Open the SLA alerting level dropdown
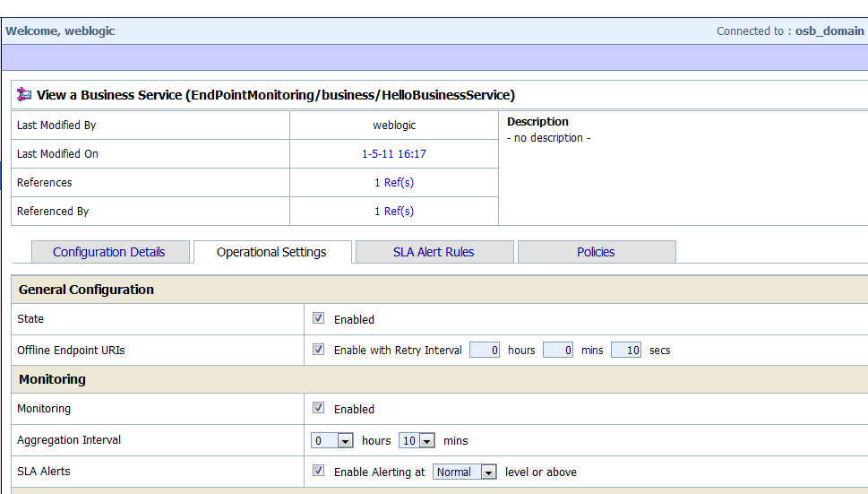The image size is (868, 494). (x=464, y=472)
